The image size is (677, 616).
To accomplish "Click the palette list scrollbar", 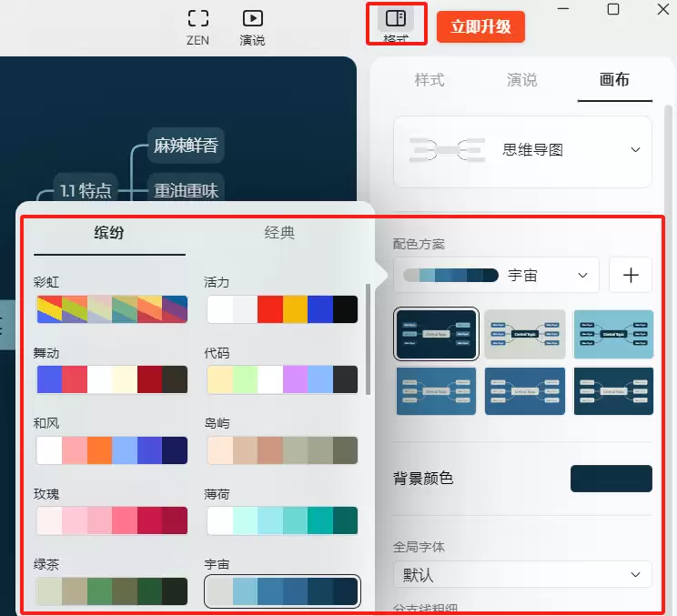I will [x=368, y=339].
